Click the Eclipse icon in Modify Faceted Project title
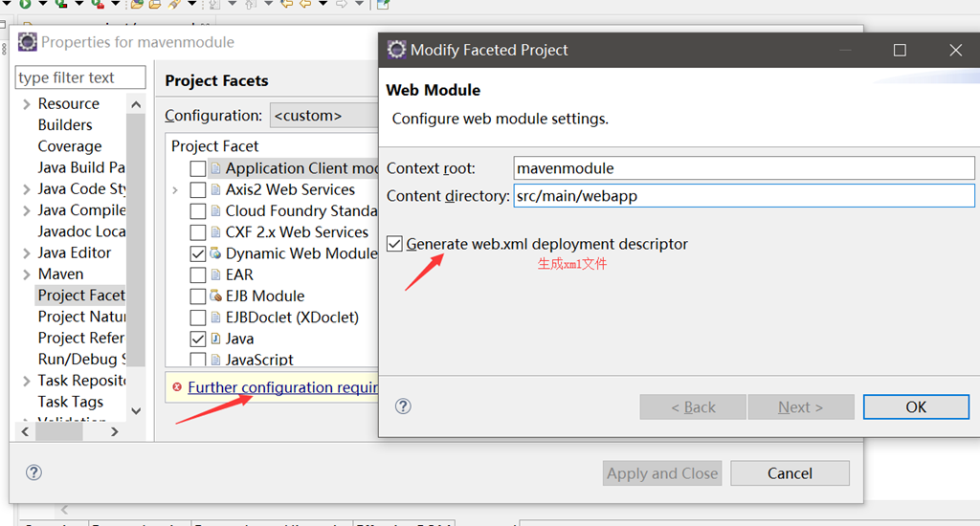 tap(396, 50)
